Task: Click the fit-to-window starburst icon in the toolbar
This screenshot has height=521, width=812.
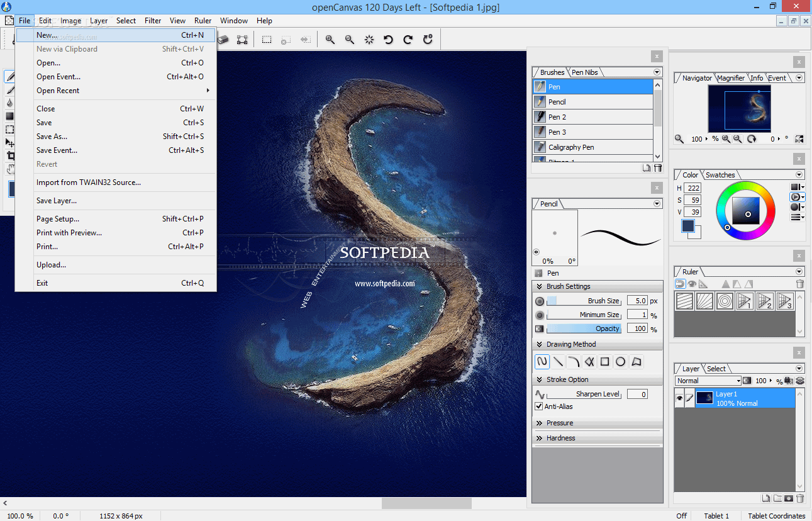Action: (369, 40)
